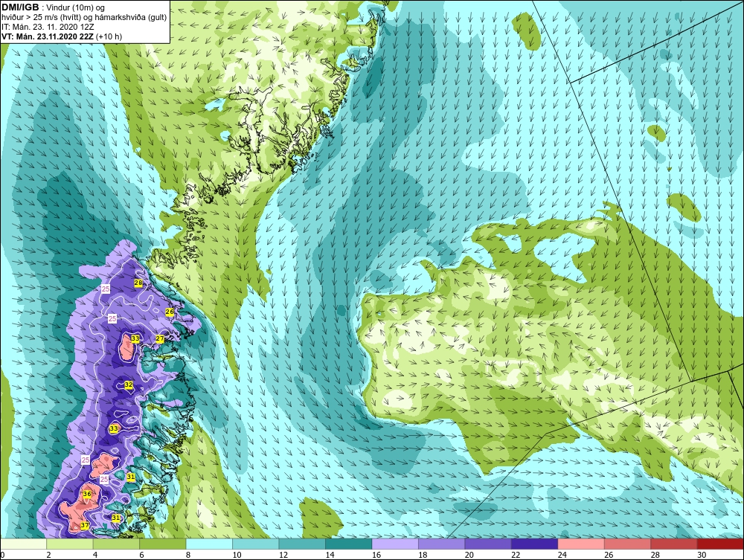
Task: Click the yellow '37' gust label on map
Action: (x=85, y=525)
